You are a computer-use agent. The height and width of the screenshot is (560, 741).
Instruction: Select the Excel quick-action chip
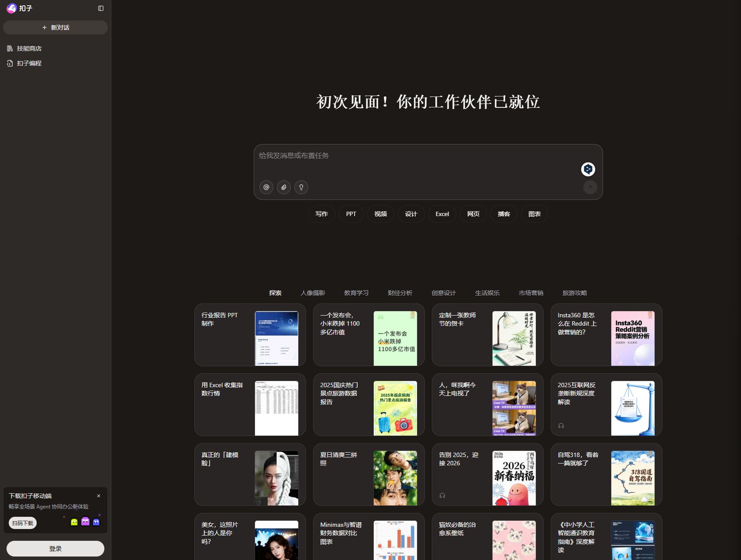442,214
